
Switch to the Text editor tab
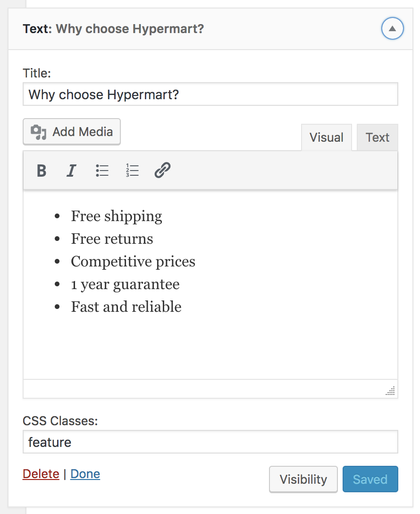tap(377, 137)
